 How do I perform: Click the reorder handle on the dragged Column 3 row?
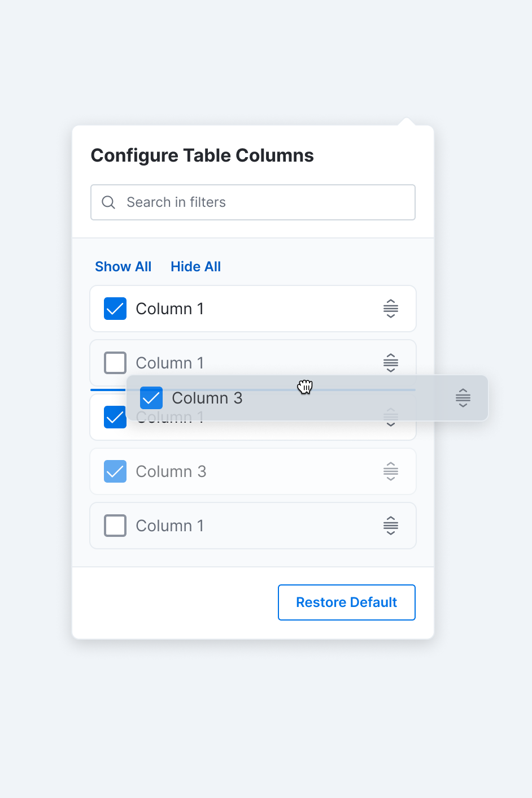tap(463, 398)
